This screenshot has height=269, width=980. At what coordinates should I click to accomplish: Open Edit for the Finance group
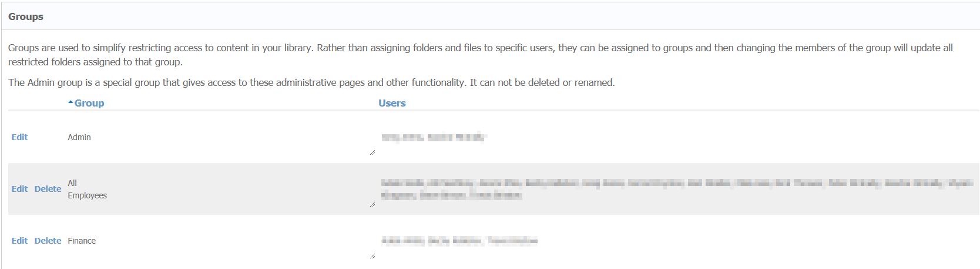[x=19, y=241]
